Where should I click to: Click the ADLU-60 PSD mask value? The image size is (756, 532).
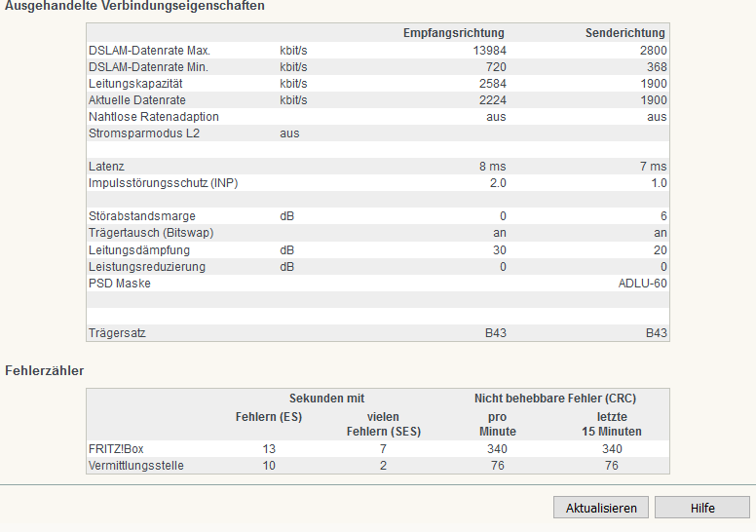pyautogui.click(x=642, y=284)
